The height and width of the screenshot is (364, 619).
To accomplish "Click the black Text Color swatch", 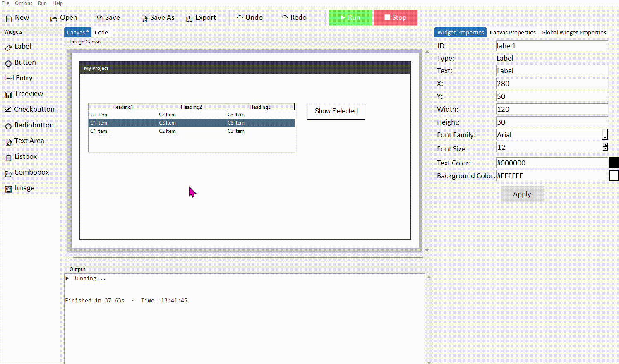I will [614, 163].
